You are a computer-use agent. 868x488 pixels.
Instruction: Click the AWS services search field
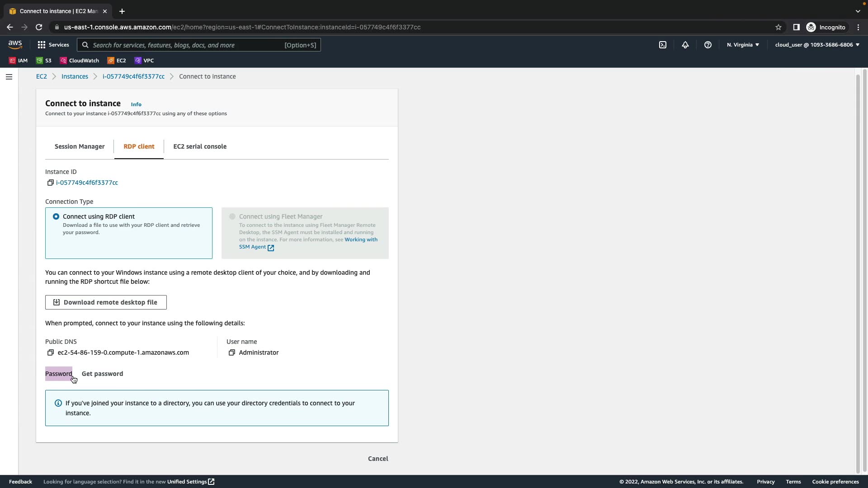pyautogui.click(x=185, y=45)
